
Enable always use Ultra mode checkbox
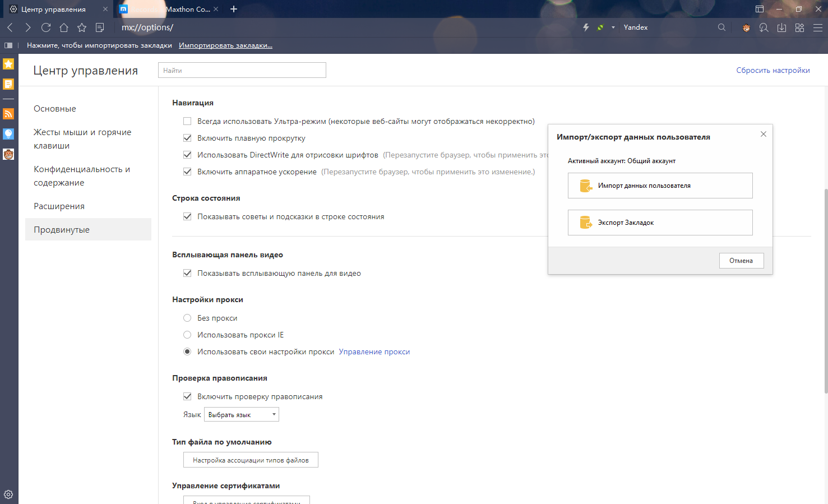pyautogui.click(x=187, y=121)
